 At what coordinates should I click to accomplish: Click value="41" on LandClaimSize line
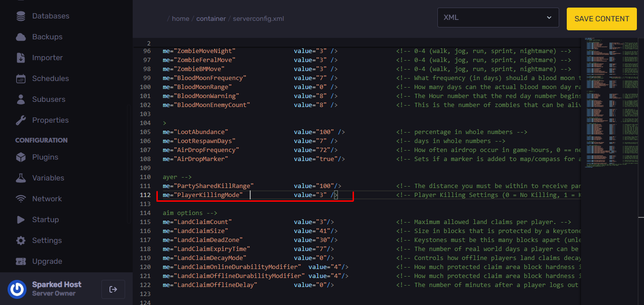coord(312,231)
